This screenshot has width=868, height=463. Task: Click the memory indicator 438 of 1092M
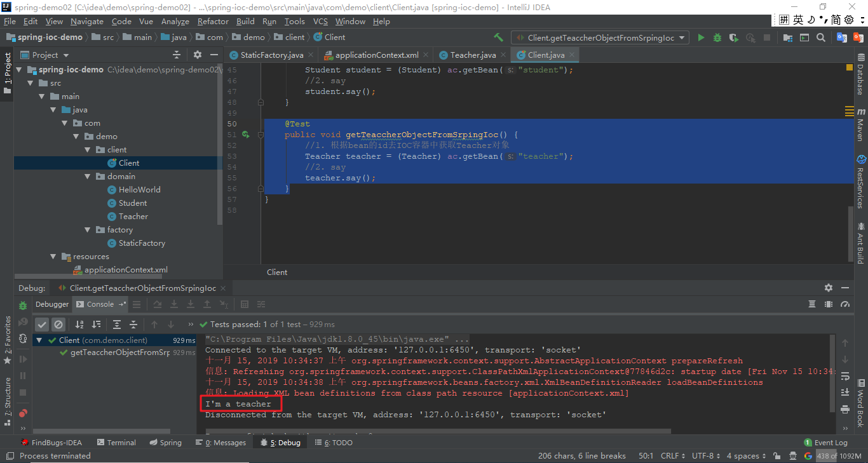839,456
